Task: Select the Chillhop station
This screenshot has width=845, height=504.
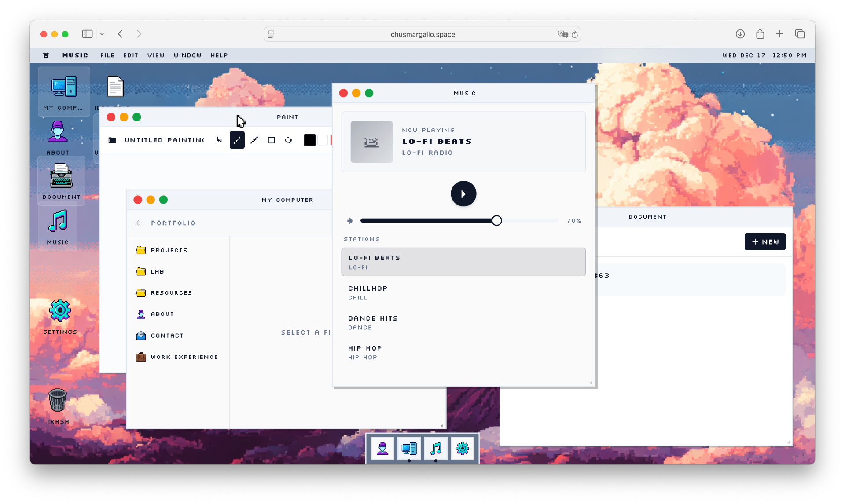Action: 463,292
